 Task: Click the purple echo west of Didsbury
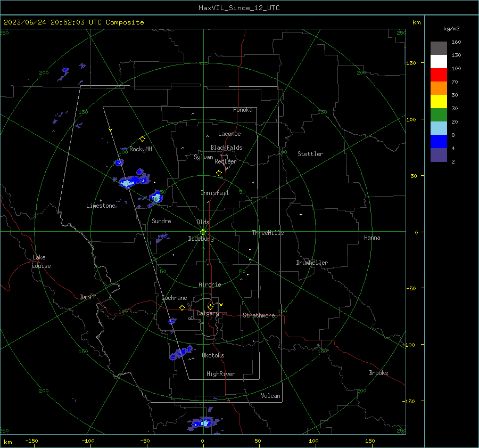pyautogui.click(x=162, y=237)
